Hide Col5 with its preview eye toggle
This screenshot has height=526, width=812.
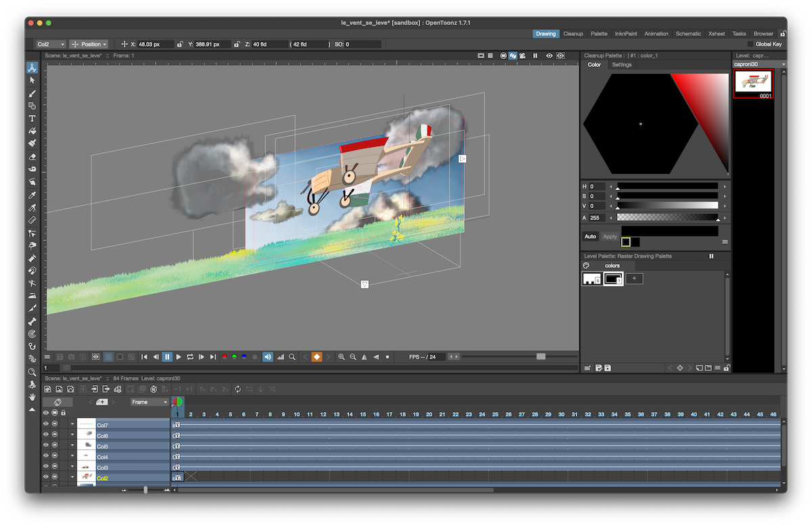(x=46, y=446)
